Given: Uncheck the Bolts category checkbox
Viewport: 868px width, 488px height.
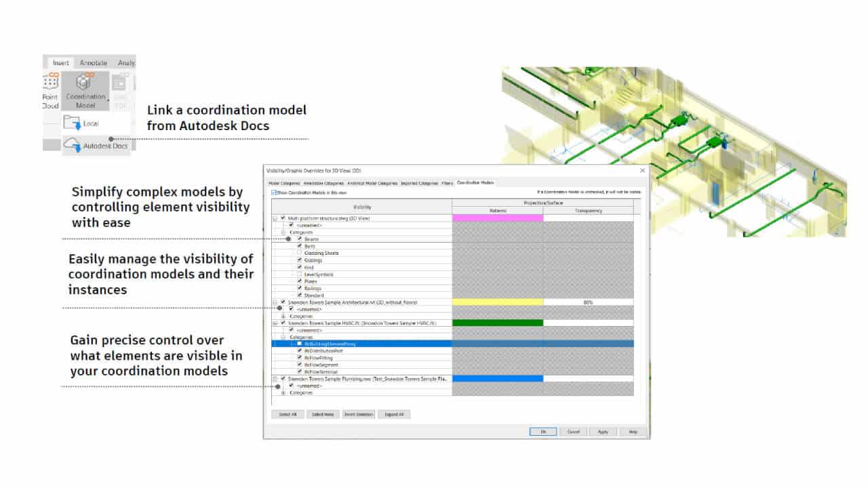Looking at the screenshot, I should point(299,246).
